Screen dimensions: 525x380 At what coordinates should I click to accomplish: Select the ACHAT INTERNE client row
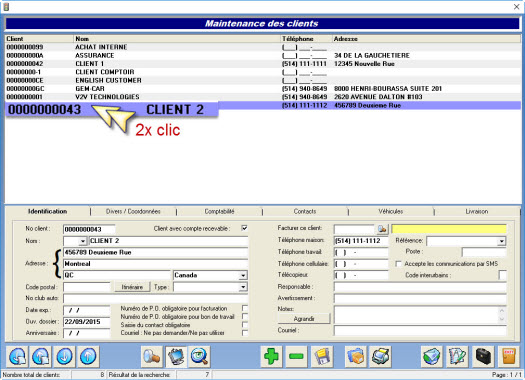[263, 47]
